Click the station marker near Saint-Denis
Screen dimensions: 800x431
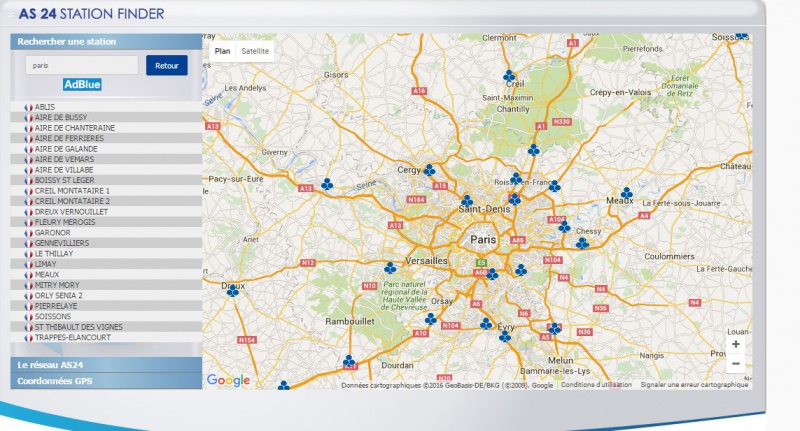pos(466,200)
